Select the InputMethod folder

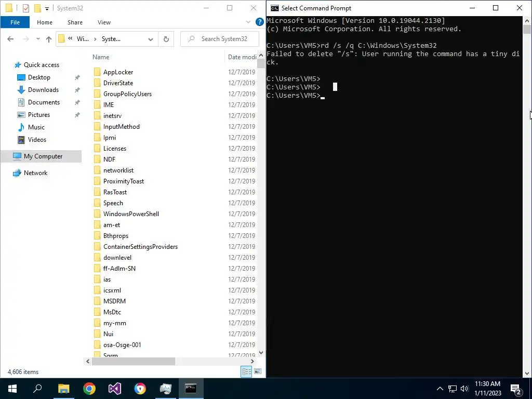coord(122,127)
